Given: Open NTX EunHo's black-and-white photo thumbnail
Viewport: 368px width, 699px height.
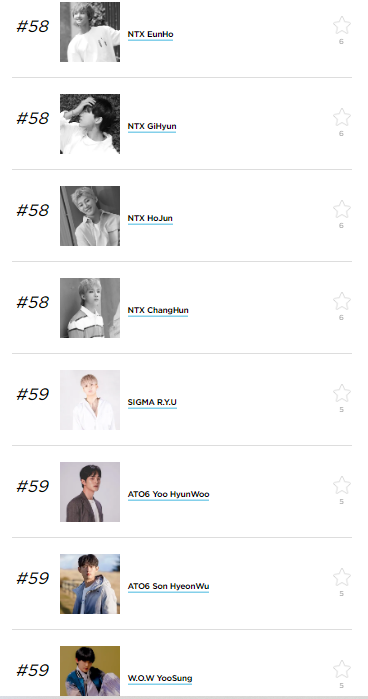Looking at the screenshot, I should pos(90,32).
